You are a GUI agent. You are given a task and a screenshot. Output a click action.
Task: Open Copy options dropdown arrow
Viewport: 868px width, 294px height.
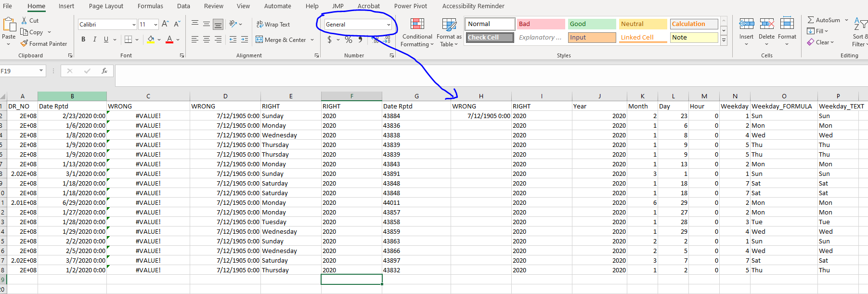49,32
